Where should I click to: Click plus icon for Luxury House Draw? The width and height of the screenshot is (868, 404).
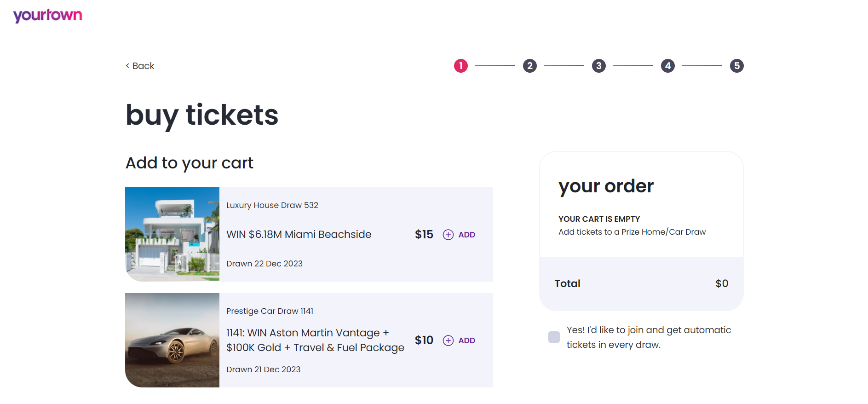coord(448,235)
